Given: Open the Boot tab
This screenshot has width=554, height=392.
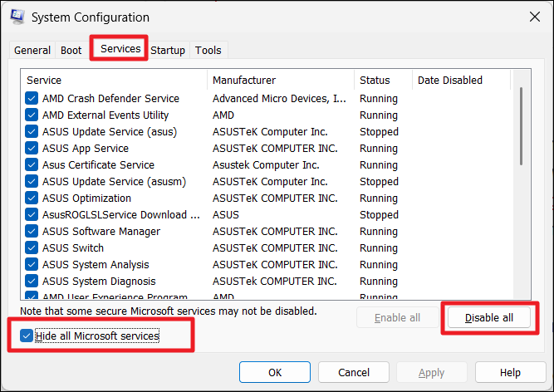Looking at the screenshot, I should pos(71,50).
